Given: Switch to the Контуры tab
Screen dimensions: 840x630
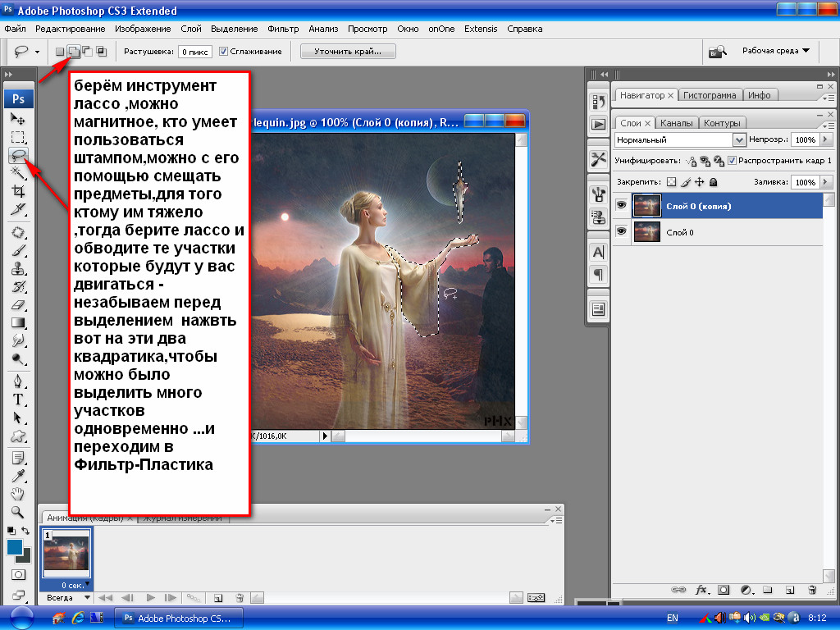Looking at the screenshot, I should pyautogui.click(x=722, y=123).
